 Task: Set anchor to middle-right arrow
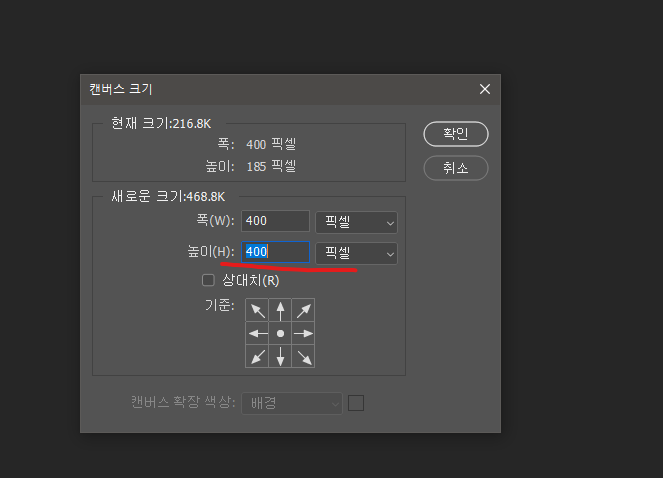click(x=303, y=333)
